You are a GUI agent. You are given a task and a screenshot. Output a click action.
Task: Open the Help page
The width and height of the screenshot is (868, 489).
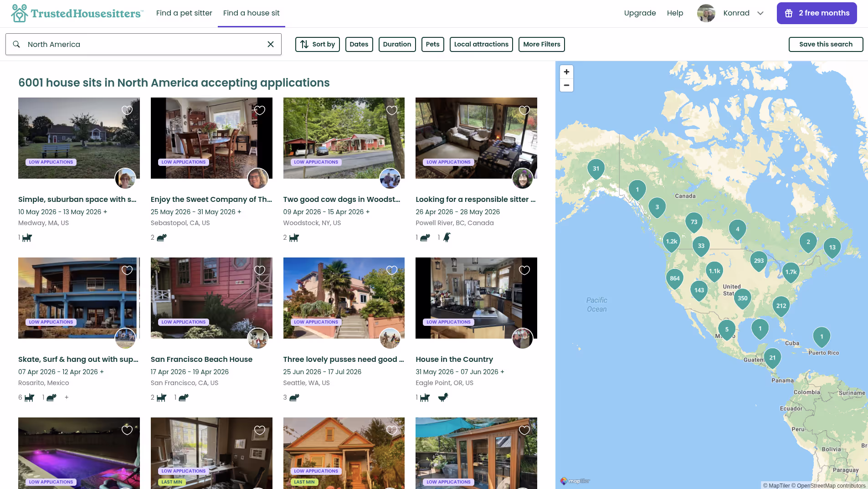click(x=675, y=13)
